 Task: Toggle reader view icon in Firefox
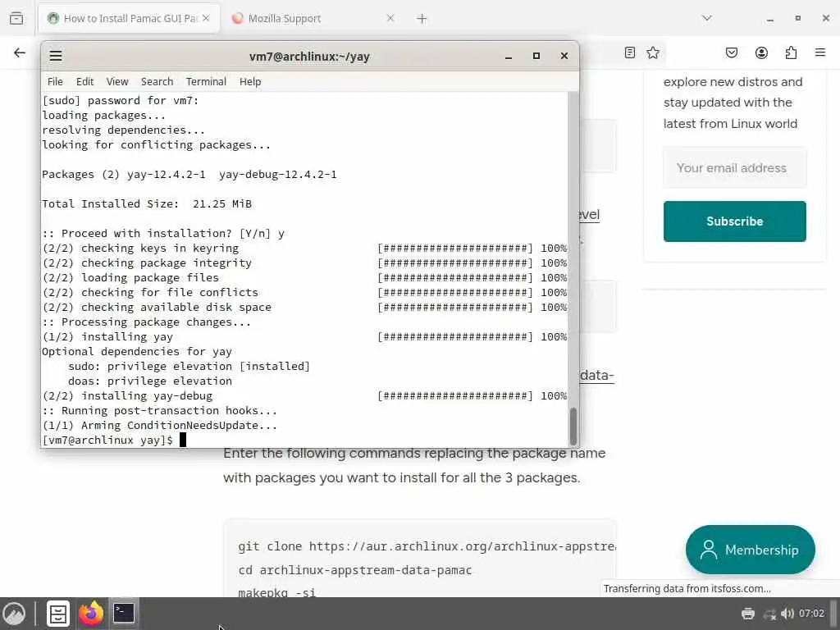630,52
